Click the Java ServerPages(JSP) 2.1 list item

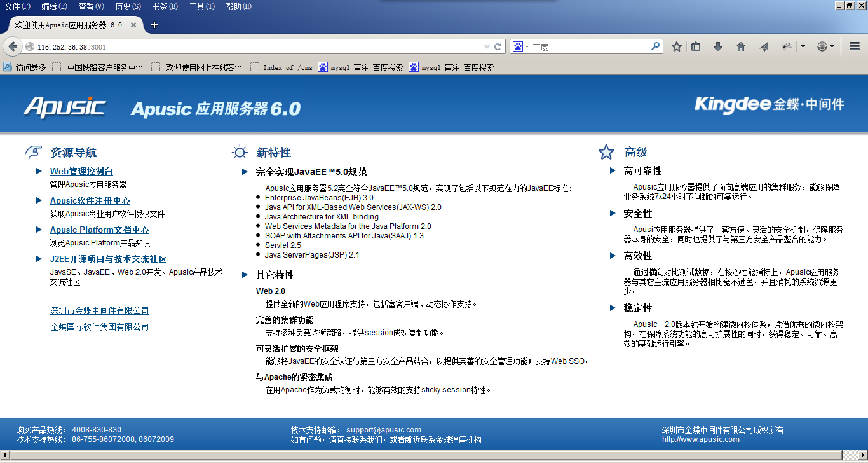(x=312, y=255)
